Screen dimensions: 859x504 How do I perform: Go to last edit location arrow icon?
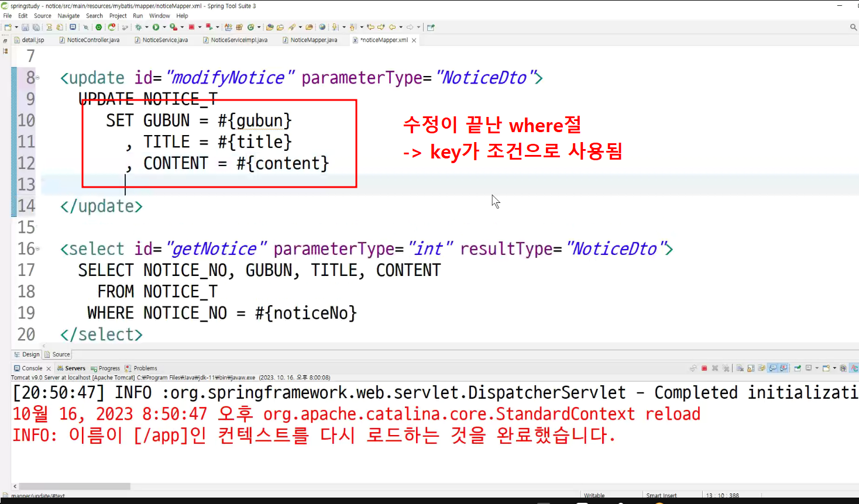370,27
